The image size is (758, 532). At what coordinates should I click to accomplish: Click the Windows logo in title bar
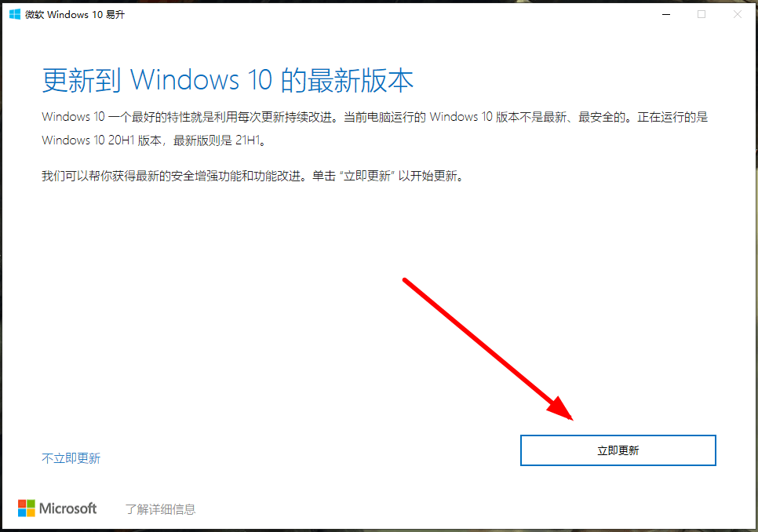click(15, 14)
